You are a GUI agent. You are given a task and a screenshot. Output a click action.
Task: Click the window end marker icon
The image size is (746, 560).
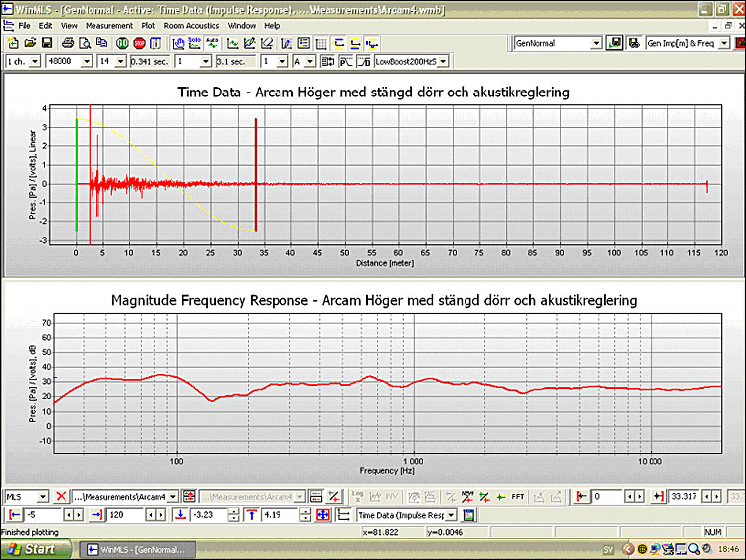pos(658,497)
